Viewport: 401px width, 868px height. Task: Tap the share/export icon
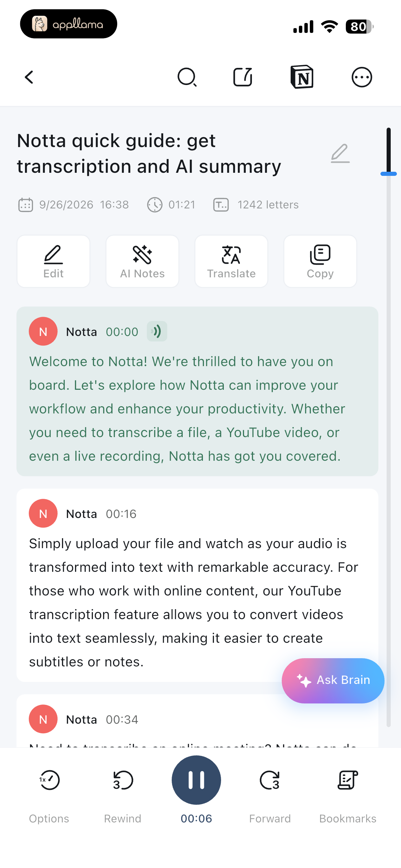coord(243,77)
